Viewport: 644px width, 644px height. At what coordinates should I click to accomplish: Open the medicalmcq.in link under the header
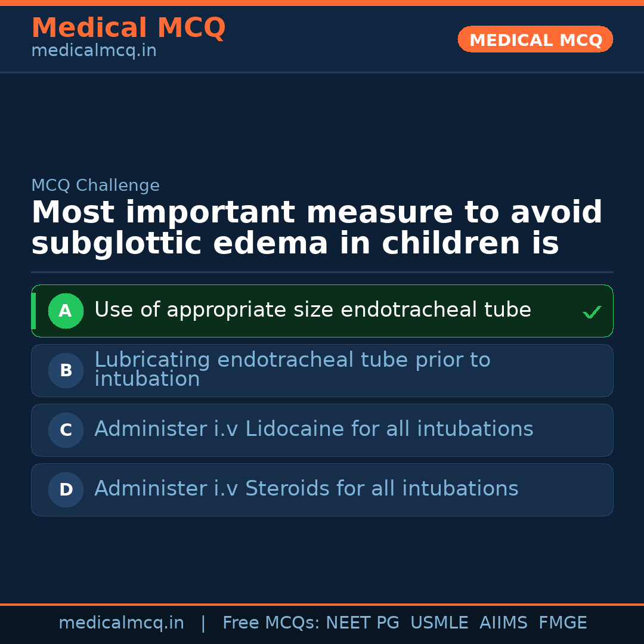(94, 51)
